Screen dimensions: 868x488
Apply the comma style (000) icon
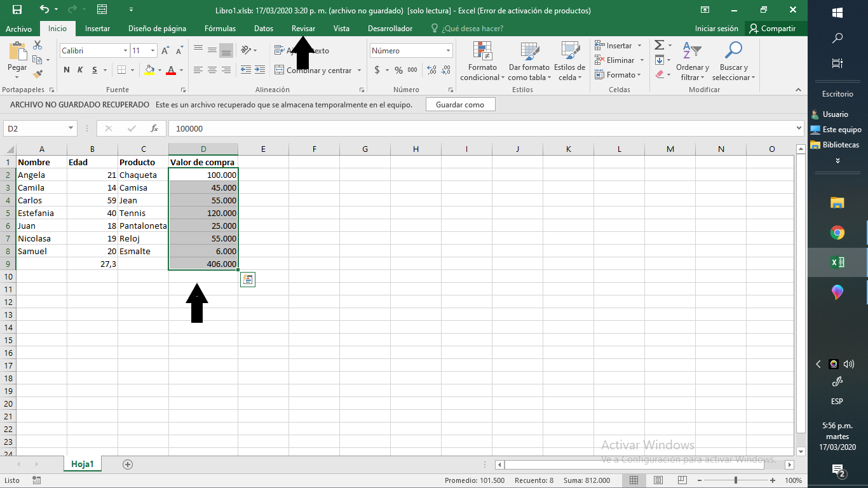pos(414,71)
